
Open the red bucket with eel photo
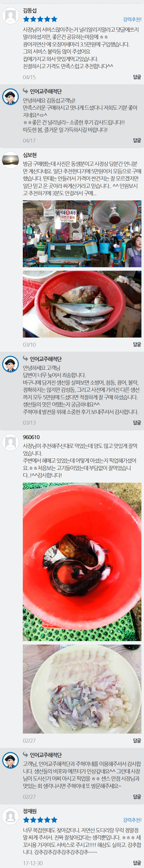(82, 562)
